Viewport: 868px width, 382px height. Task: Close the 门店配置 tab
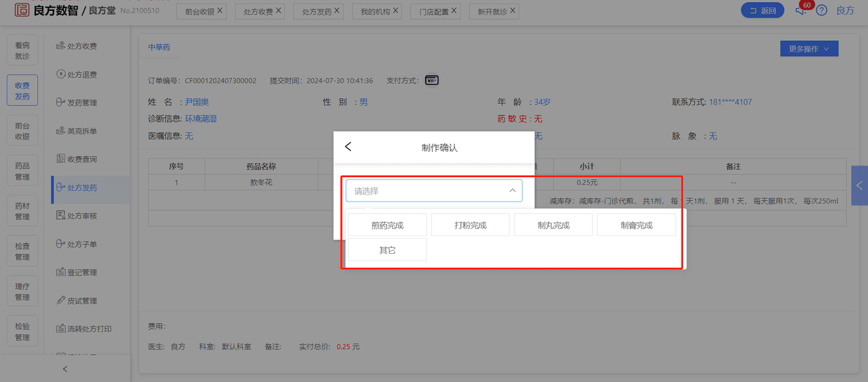point(454,11)
